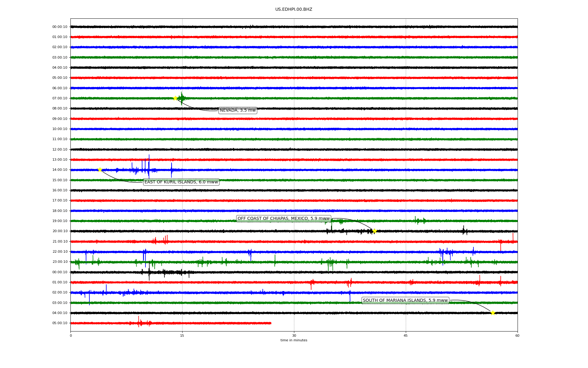Click the 05:00:10 label at the bottom

point(60,323)
